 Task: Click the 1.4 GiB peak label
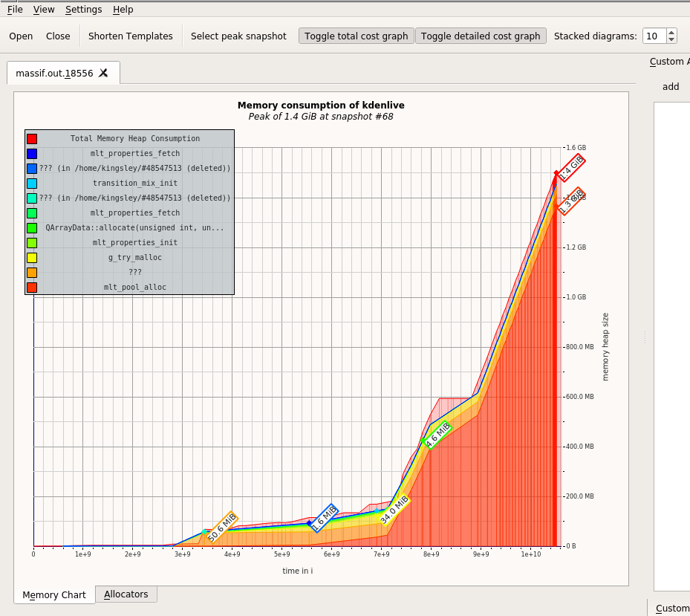[x=570, y=168]
